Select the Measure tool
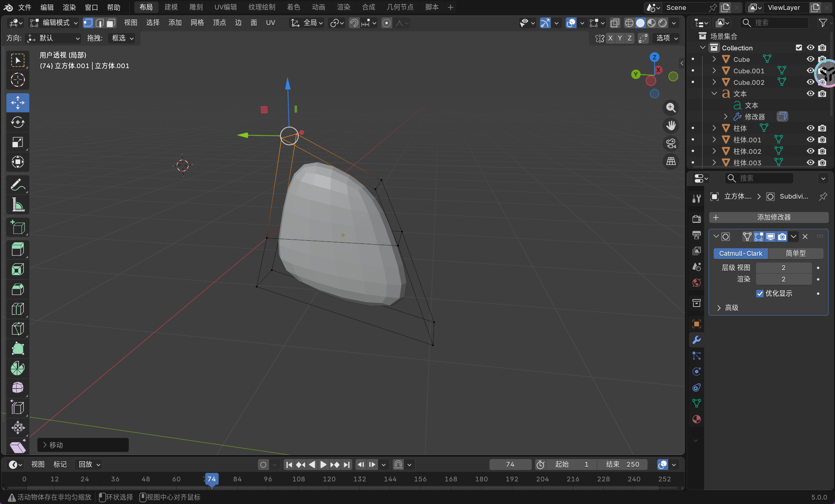This screenshot has width=835, height=504. click(x=17, y=205)
